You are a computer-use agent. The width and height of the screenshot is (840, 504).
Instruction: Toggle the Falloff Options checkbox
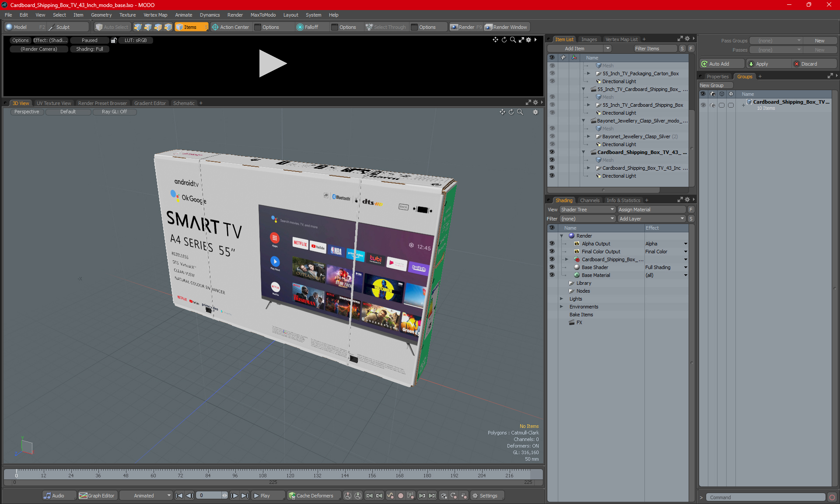335,27
